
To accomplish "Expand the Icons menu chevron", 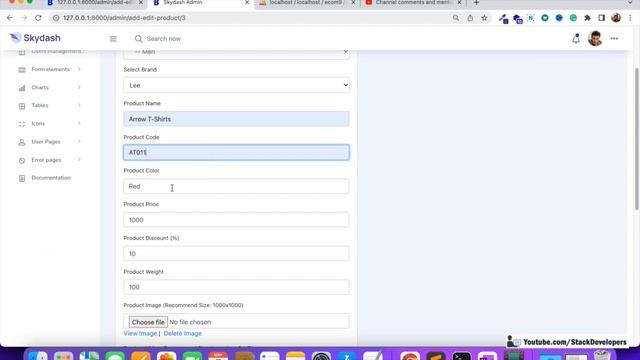I will [79, 123].
